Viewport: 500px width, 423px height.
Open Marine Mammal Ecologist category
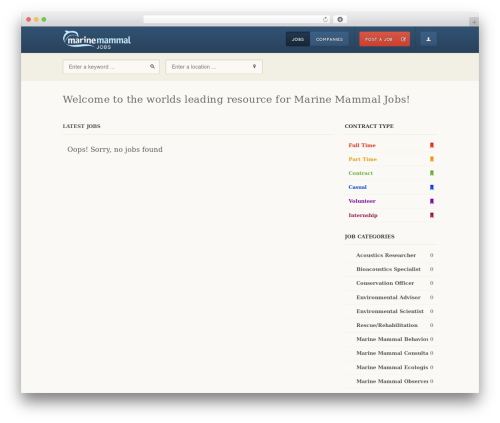click(x=392, y=367)
